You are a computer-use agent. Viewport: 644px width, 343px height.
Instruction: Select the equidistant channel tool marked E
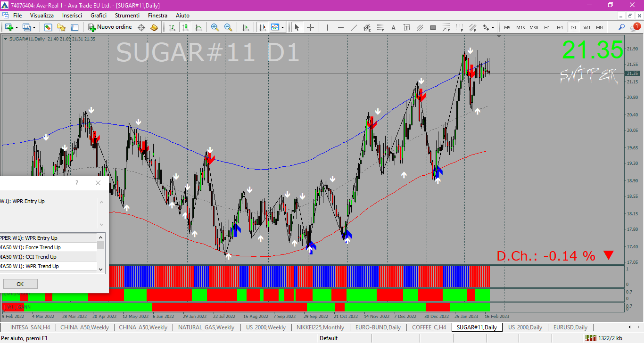367,27
